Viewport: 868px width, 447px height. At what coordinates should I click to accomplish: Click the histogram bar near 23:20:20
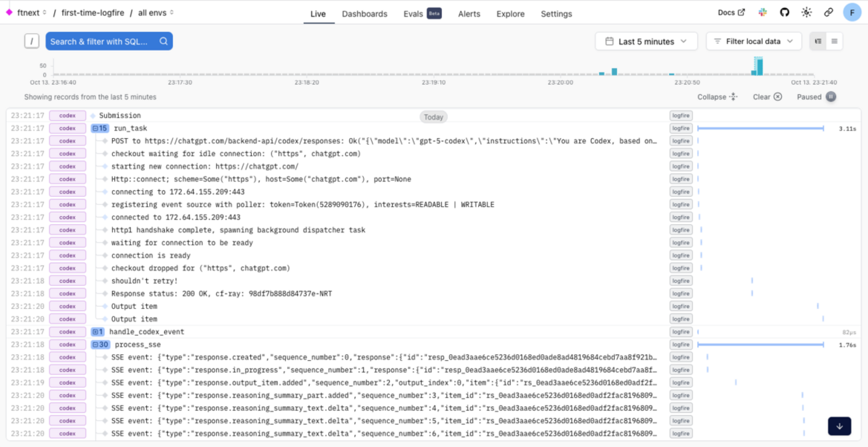pos(615,71)
